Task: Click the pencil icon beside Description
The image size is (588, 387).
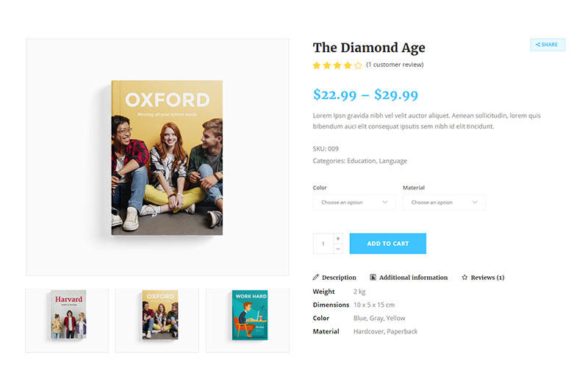Action: (316, 278)
